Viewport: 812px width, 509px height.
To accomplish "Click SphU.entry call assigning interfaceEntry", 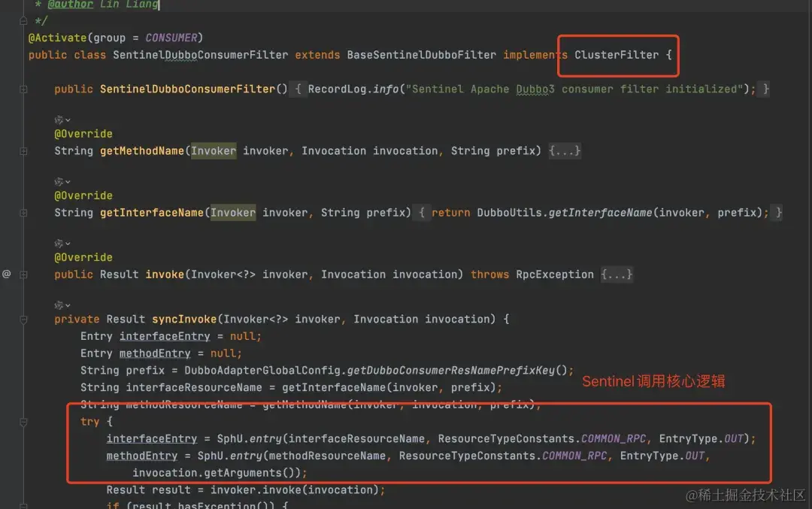I will point(249,438).
